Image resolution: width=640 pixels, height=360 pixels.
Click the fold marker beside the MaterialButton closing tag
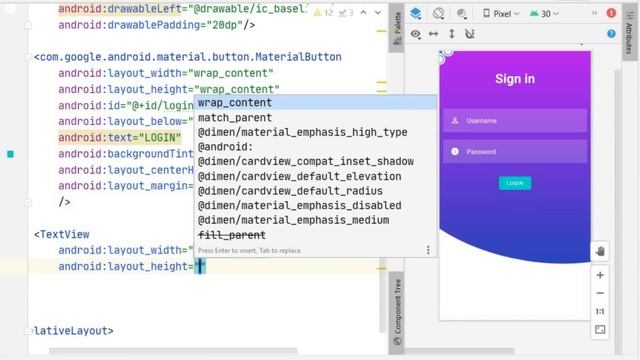[28, 202]
